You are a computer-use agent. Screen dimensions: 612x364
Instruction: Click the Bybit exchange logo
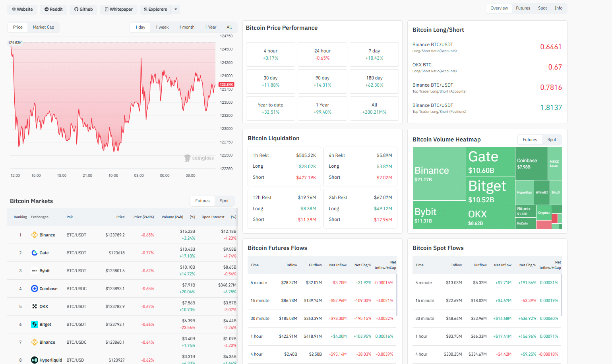35,271
